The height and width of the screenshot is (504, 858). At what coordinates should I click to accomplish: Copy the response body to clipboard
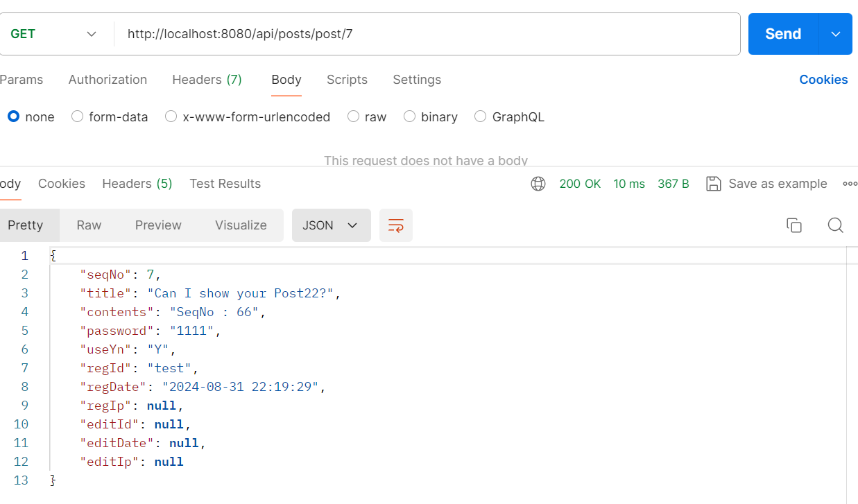click(x=793, y=225)
